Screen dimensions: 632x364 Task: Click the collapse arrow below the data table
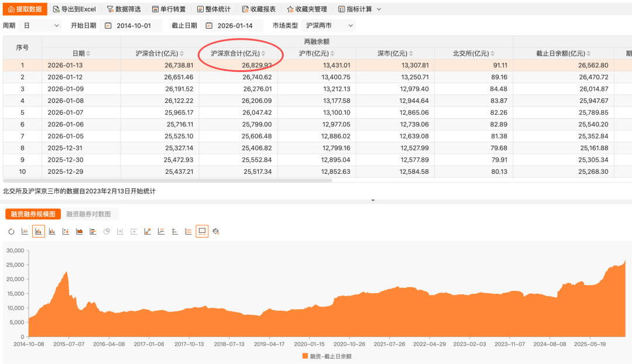click(x=373, y=200)
